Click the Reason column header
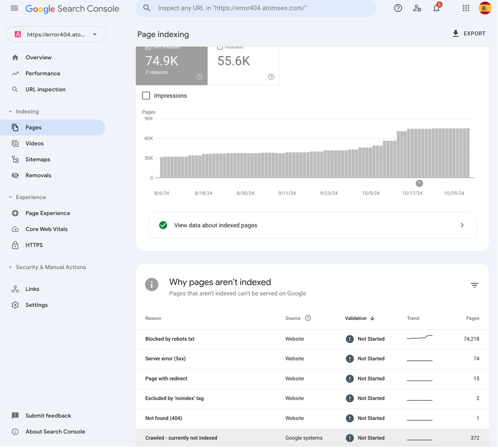 pos(153,318)
